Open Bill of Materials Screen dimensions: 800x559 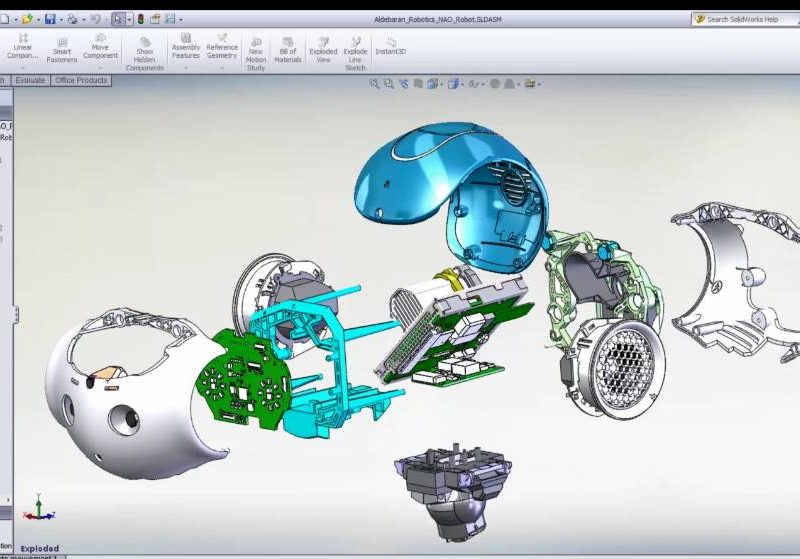point(288,50)
